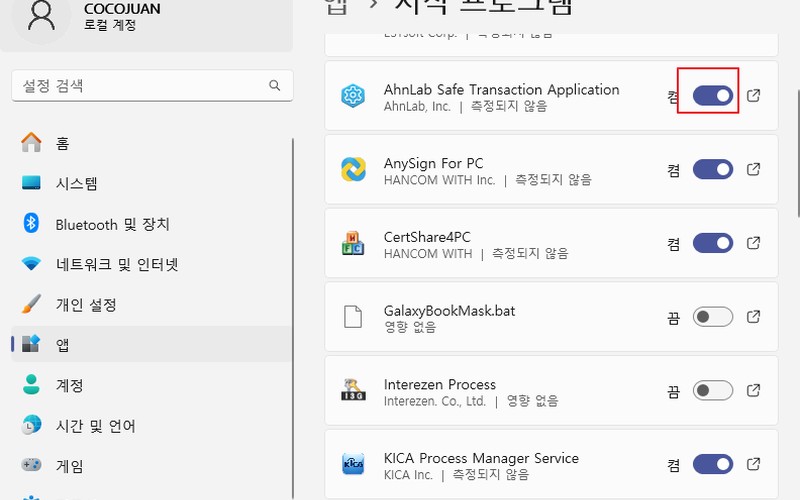Select 네트워크 및 인터넷 category
The width and height of the screenshot is (800, 500).
[152, 264]
